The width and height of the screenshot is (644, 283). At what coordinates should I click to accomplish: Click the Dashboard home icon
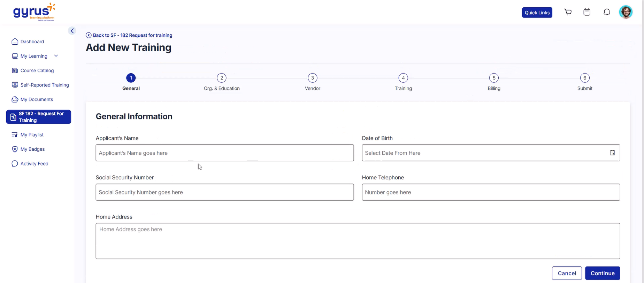[15, 42]
